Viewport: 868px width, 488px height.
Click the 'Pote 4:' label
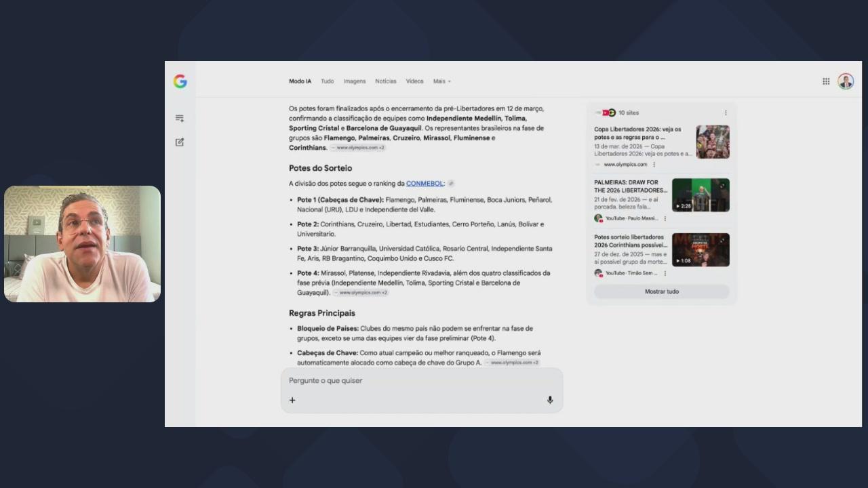coord(308,273)
